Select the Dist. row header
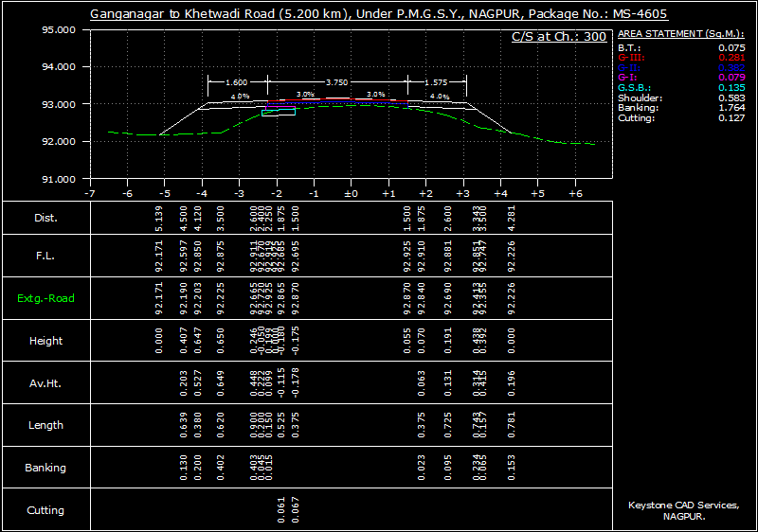This screenshot has height=532, width=758. (45, 218)
